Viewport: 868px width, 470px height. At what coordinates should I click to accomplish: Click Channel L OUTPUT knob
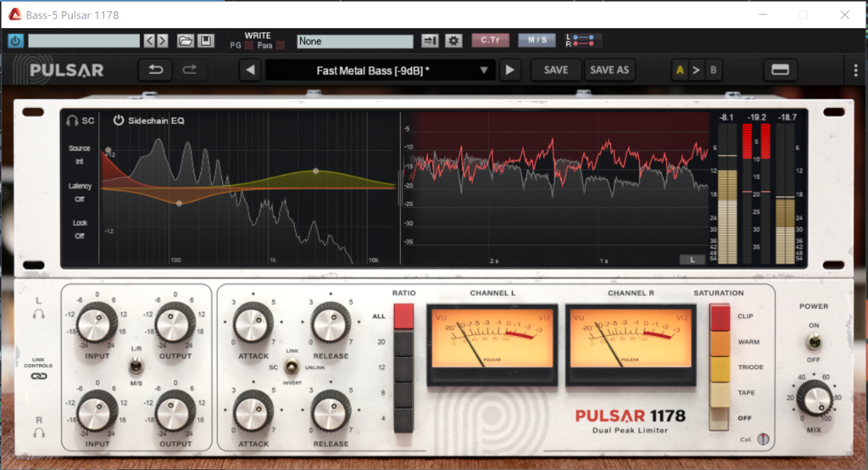coord(175,322)
